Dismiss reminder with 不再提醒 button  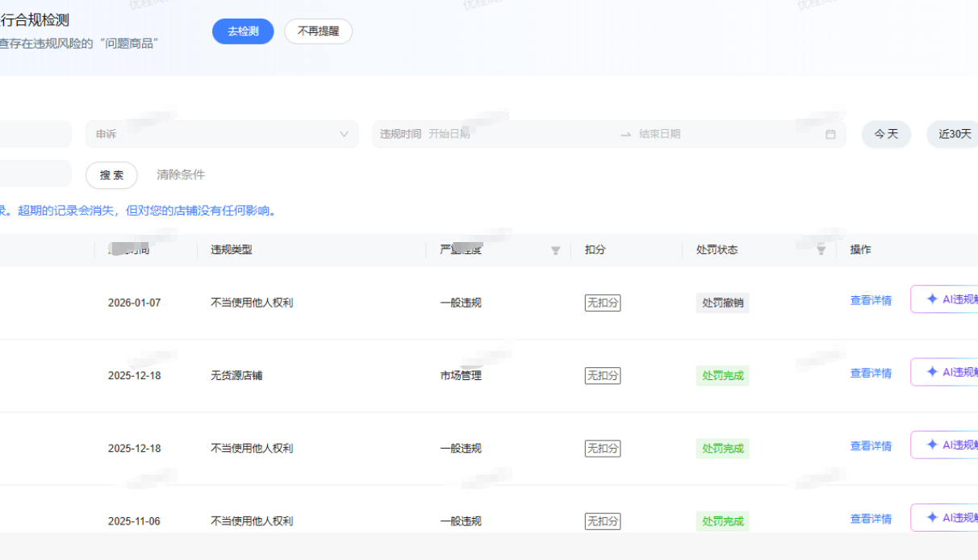tap(318, 31)
